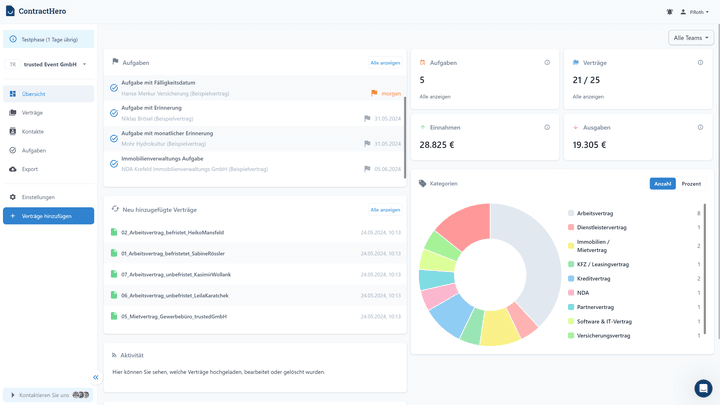Click the Testphase info banner

[48, 39]
